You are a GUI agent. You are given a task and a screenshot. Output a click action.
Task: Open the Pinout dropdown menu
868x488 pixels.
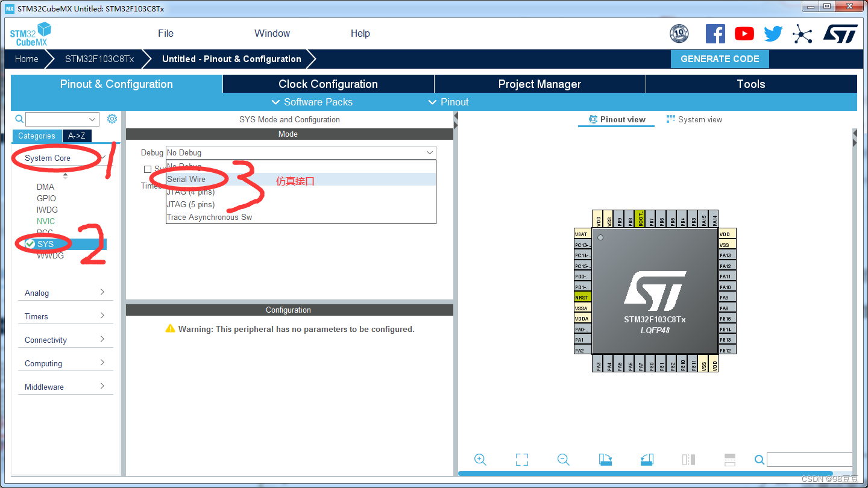tap(448, 102)
